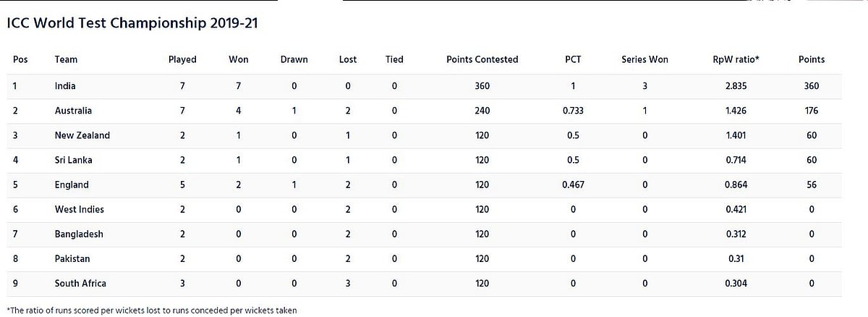Click the ICC World Test Championship title
The height and width of the screenshot is (317, 868).
coord(132,23)
